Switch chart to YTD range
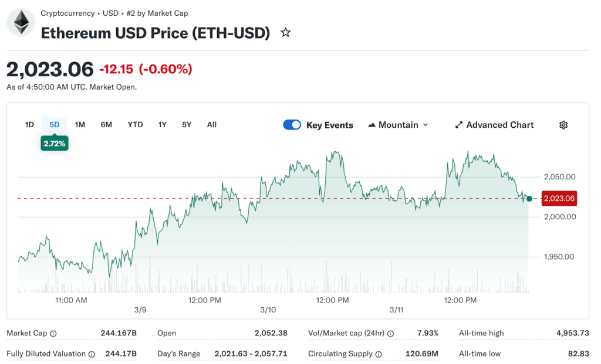 tap(136, 124)
